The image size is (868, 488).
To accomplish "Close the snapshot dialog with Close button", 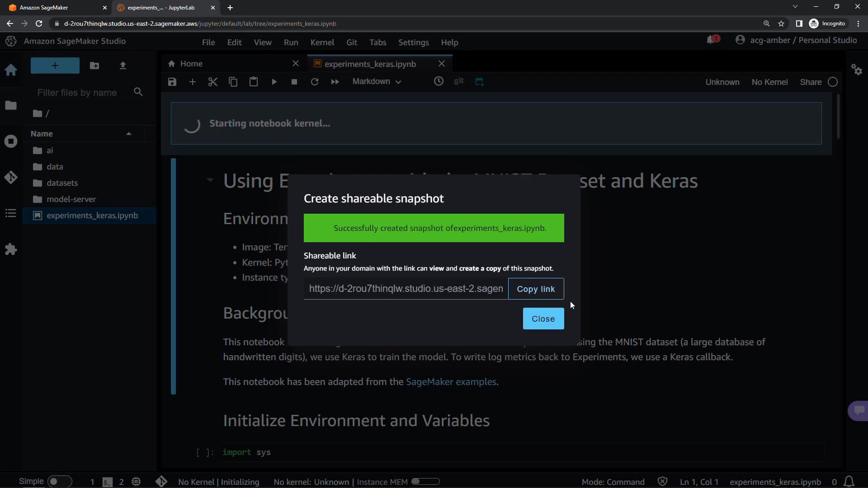I will [543, 319].
